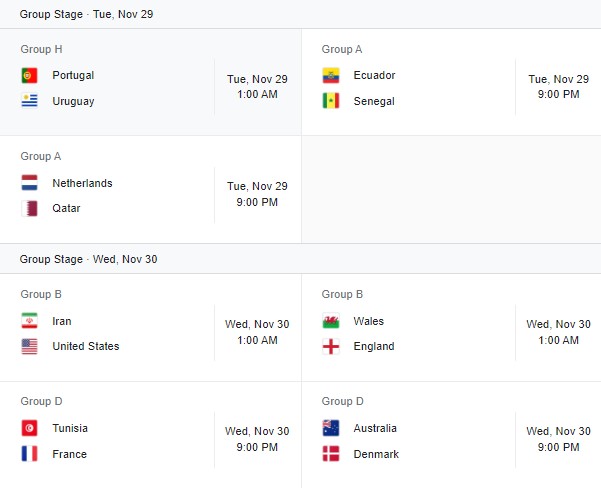The image size is (601, 488).
Task: Click the Portugal flag icon
Action: [x=29, y=75]
